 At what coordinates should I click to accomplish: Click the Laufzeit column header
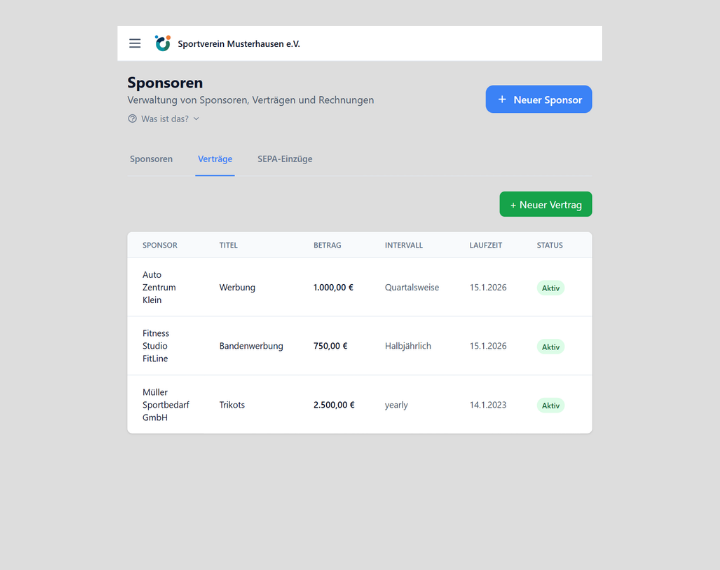point(487,245)
